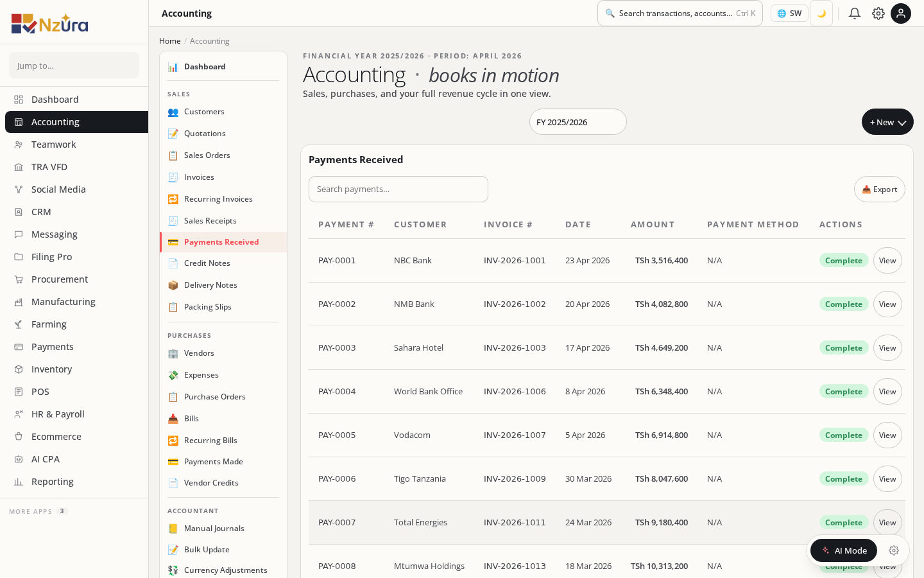Open Recurring Bills page
The image size is (924, 578).
click(223, 441)
